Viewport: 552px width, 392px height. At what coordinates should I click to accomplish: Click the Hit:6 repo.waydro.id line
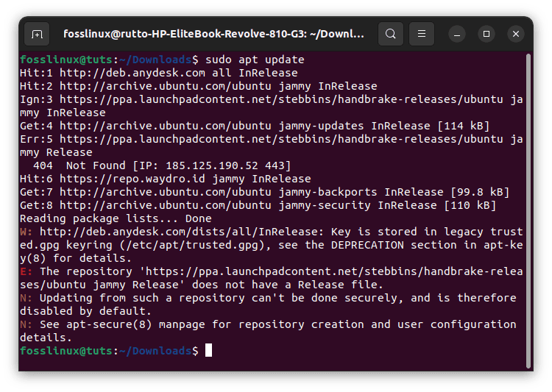[166, 179]
